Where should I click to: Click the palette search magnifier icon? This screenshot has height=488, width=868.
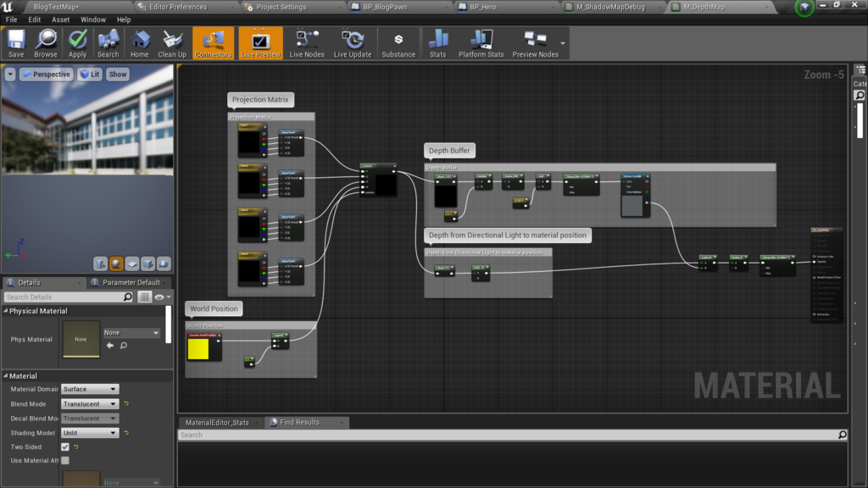tap(860, 96)
